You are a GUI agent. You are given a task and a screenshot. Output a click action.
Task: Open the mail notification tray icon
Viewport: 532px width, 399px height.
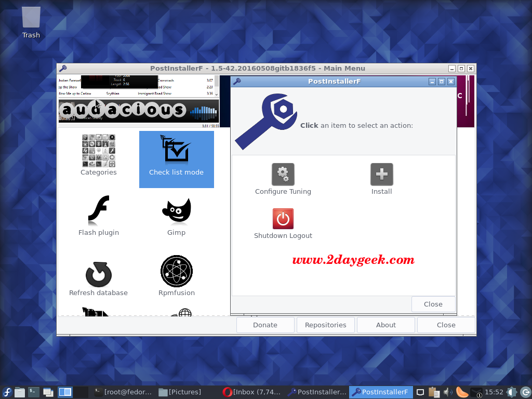click(476, 393)
